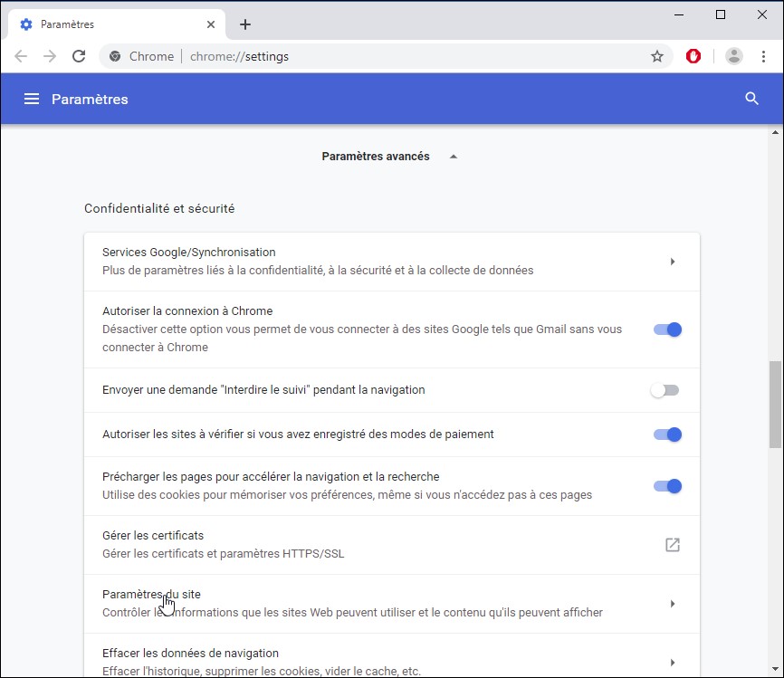Enable the "Interdire le suivi" request toggle
The height and width of the screenshot is (678, 784).
click(664, 390)
